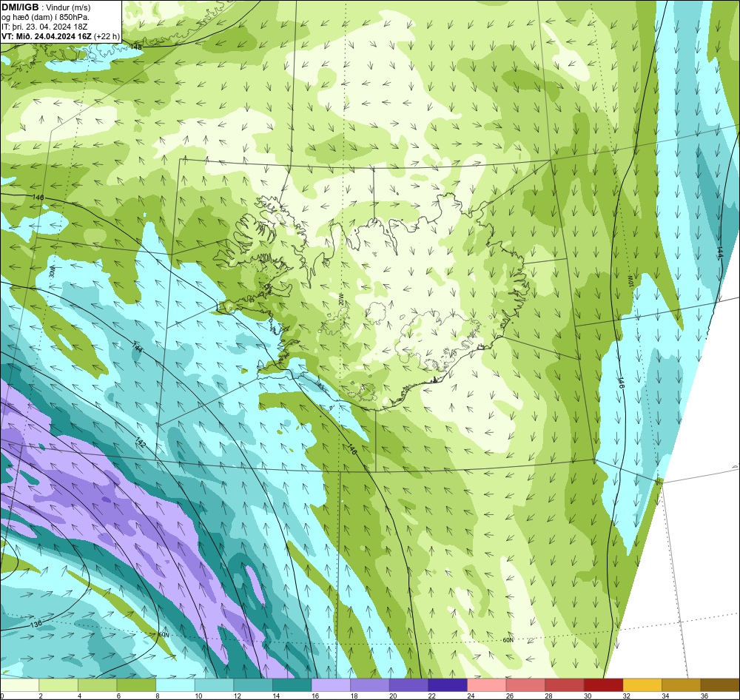Select the 2–4 m/s light green legend swatch
740x700 pixels.
(58, 684)
